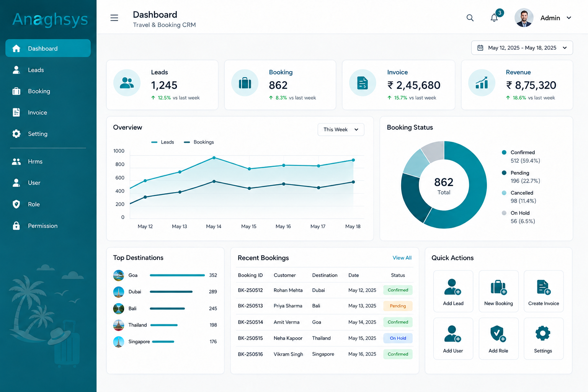Open booking BK-250516
The image size is (588, 392).
250,354
